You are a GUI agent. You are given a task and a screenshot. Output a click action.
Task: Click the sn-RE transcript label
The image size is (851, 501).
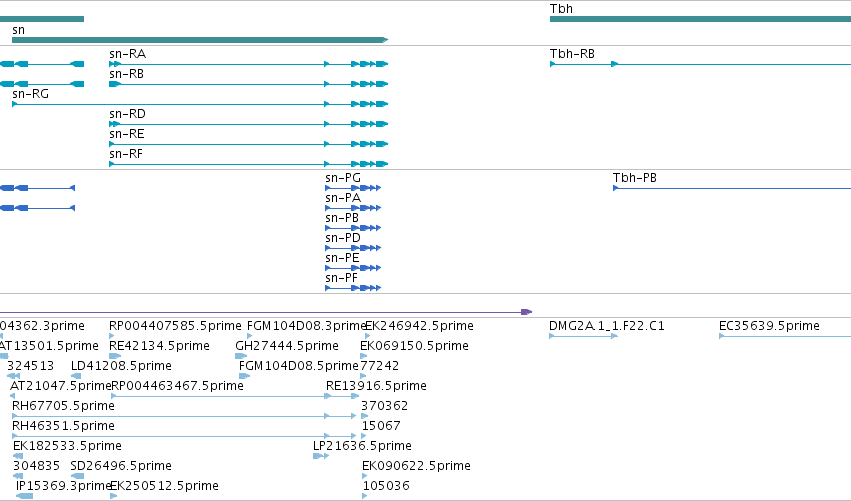[x=126, y=134]
